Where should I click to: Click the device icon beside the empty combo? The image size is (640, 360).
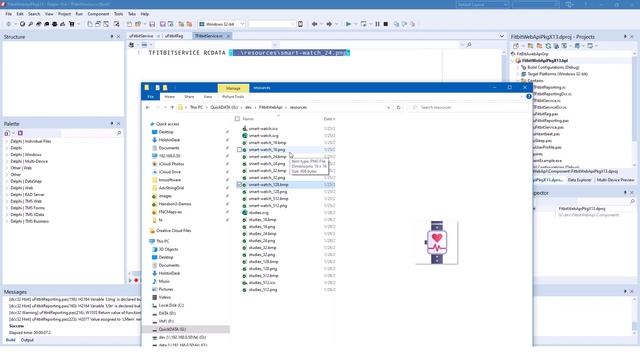(300, 24)
